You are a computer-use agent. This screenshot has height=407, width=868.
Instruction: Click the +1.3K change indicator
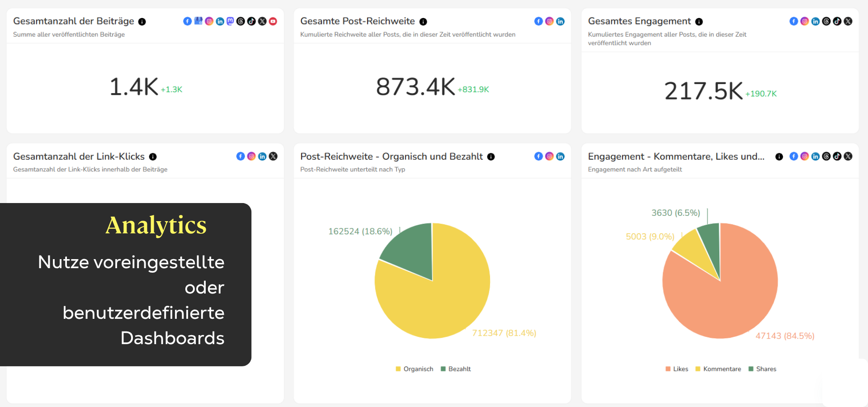[171, 90]
